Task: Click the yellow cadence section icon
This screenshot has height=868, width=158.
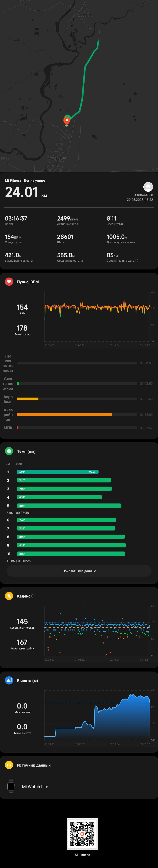Action: (9, 596)
